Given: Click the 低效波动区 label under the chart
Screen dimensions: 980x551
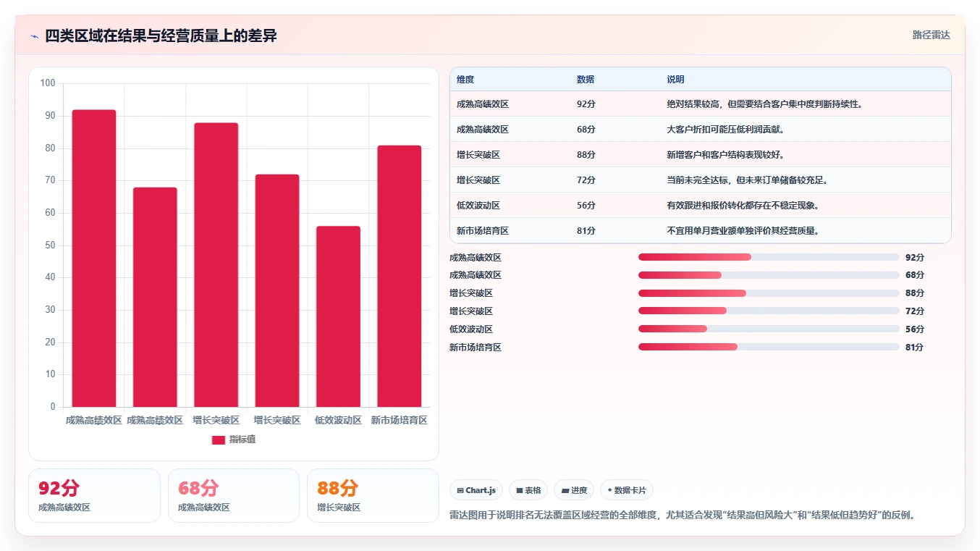Looking at the screenshot, I should point(338,420).
